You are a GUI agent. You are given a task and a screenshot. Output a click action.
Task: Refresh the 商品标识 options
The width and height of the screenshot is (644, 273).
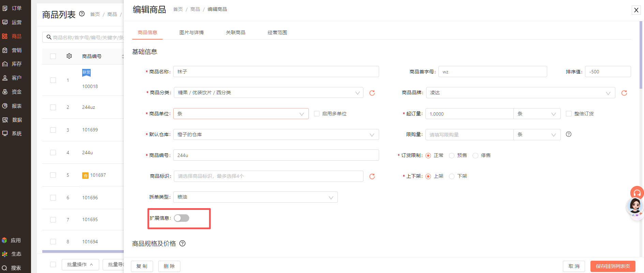pyautogui.click(x=372, y=176)
